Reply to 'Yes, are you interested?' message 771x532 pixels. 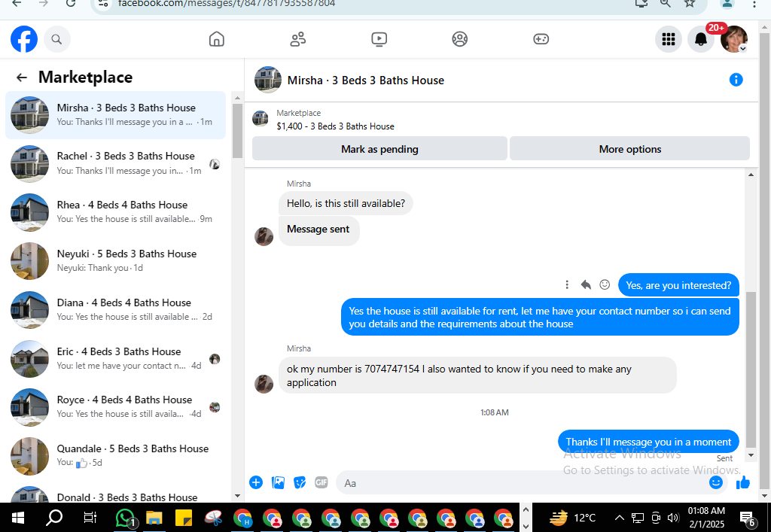(586, 284)
